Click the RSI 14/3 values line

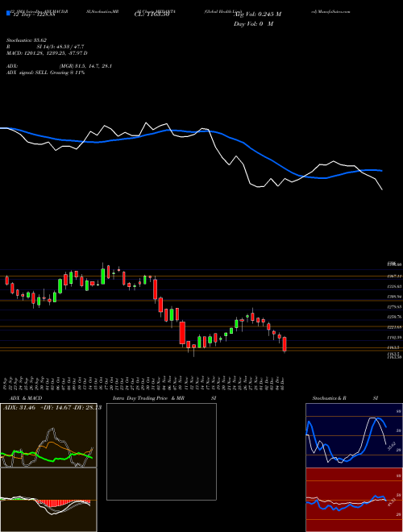tap(45, 47)
